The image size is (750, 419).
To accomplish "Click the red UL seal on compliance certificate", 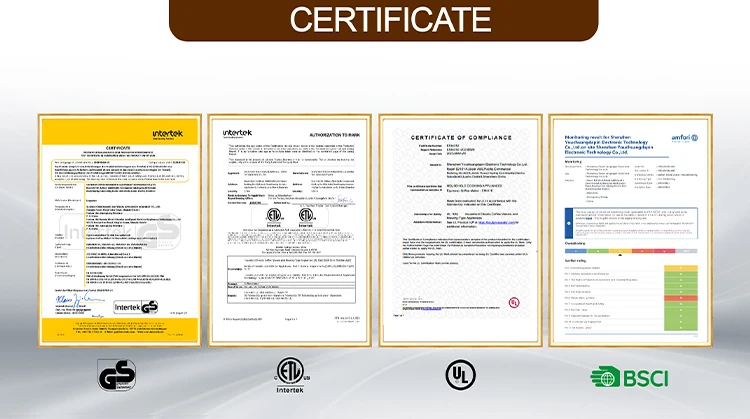I will point(514,302).
